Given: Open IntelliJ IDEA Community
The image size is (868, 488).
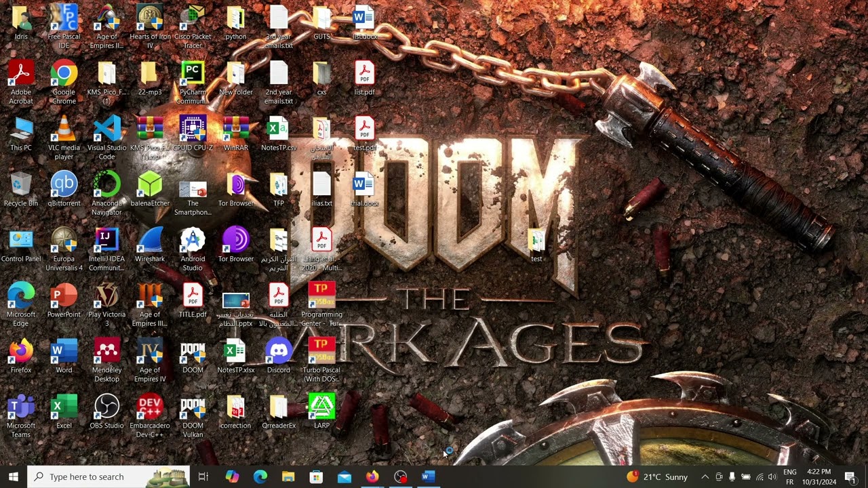Looking at the screenshot, I should coord(106,249).
